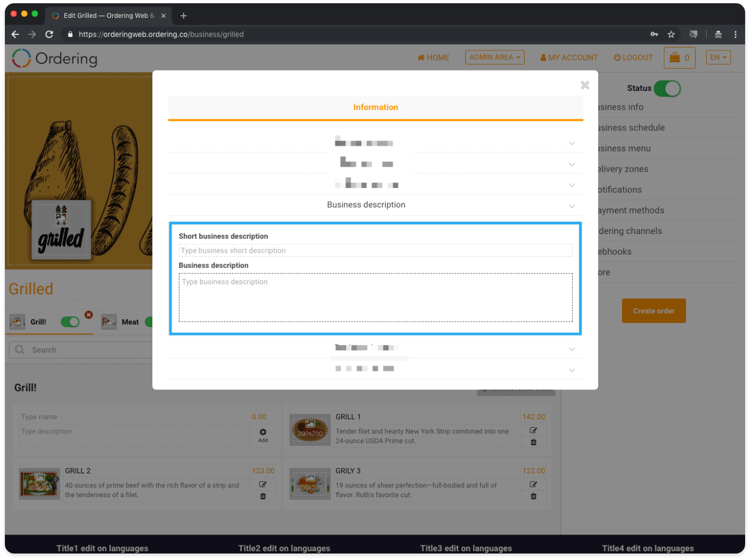The width and height of the screenshot is (750, 560).
Task: Click Title1 edit on languages footer text
Action: coord(102,548)
